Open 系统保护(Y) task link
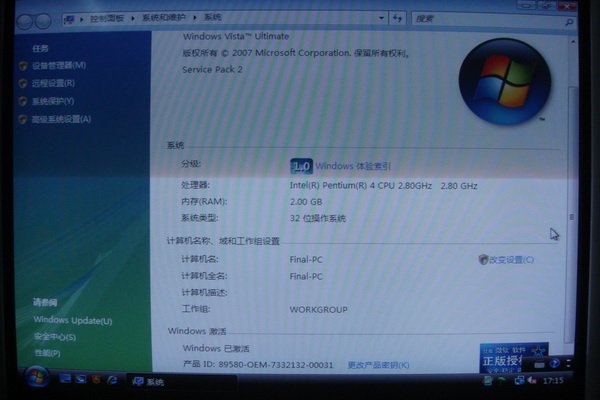 (x=53, y=101)
